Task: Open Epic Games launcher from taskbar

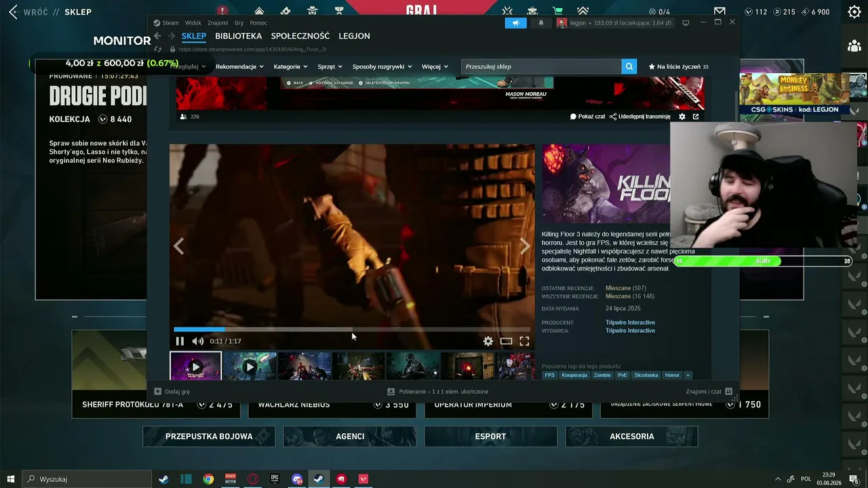Action: point(275,479)
